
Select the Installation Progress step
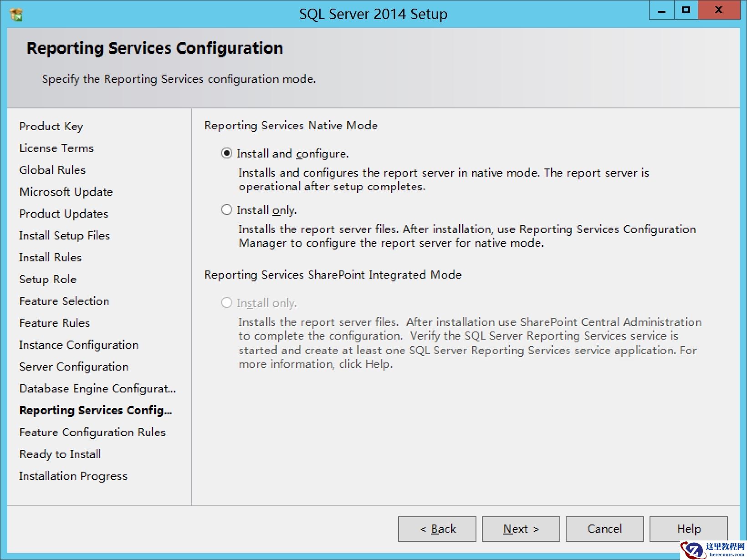pyautogui.click(x=73, y=476)
